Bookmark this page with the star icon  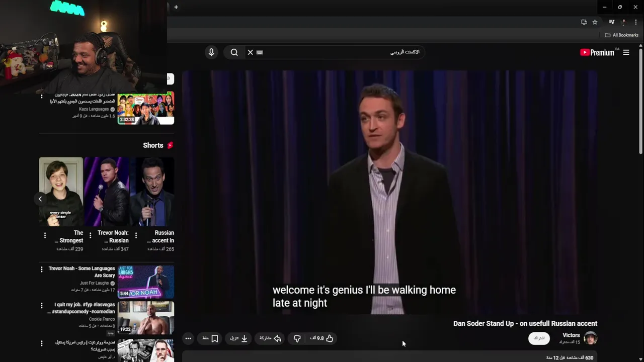tap(595, 22)
